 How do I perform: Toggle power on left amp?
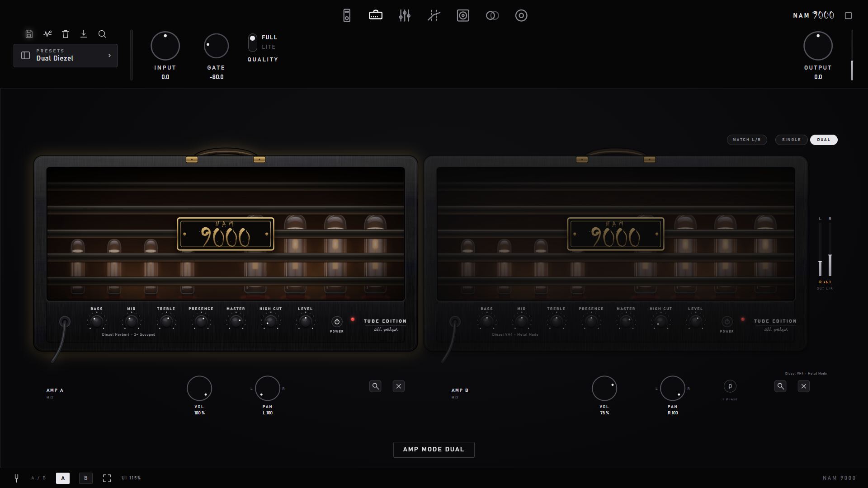click(337, 322)
